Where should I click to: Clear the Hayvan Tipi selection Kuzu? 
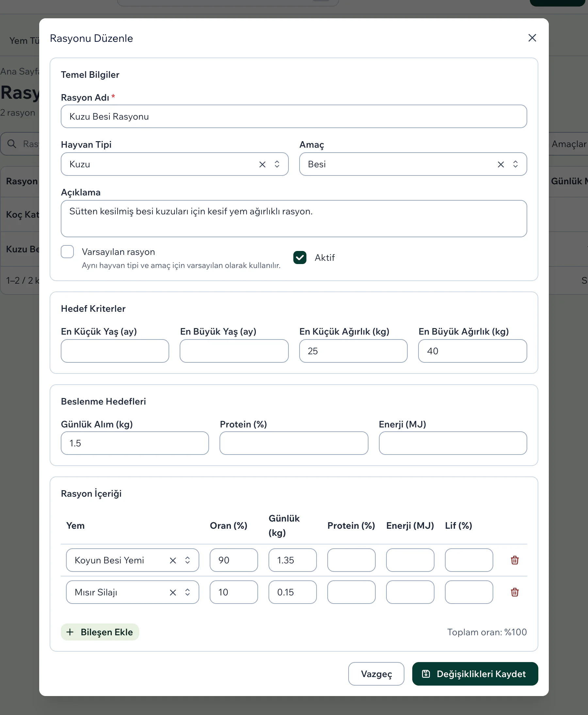[x=262, y=164]
